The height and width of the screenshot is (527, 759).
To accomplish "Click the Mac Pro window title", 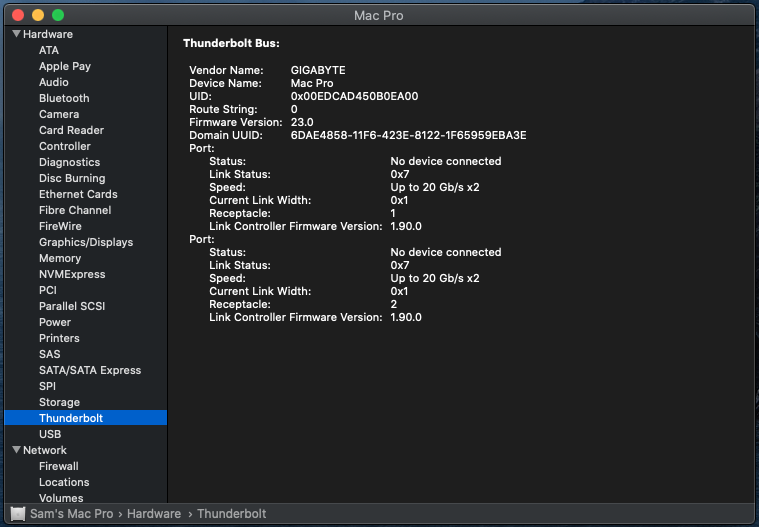I will [x=379, y=15].
